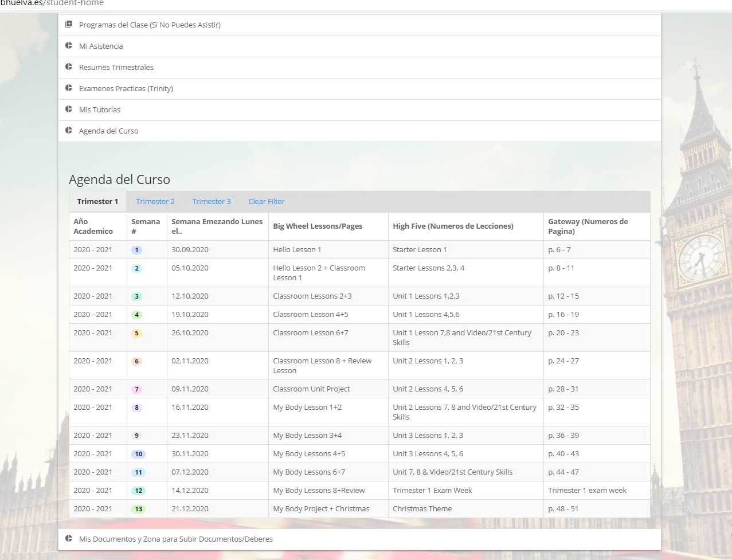The height and width of the screenshot is (560, 732).
Task: Click the date 21.12.2020
Action: [190, 509]
